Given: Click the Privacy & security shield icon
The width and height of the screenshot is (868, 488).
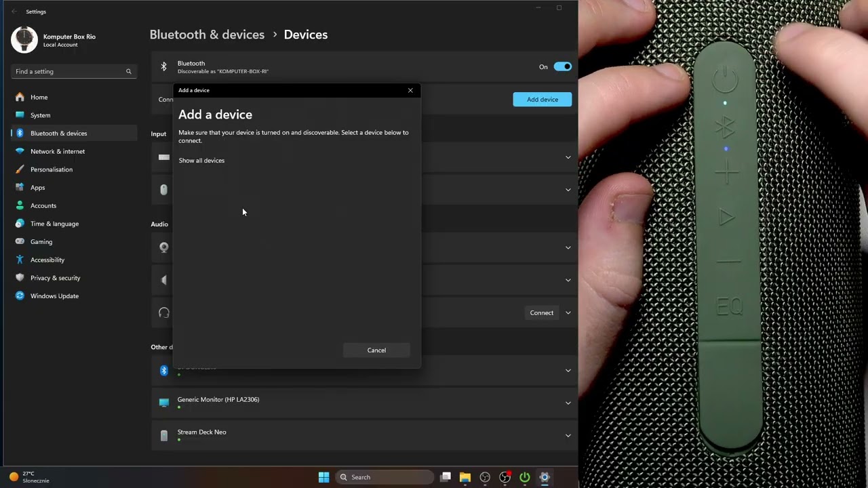Looking at the screenshot, I should pos(20,278).
